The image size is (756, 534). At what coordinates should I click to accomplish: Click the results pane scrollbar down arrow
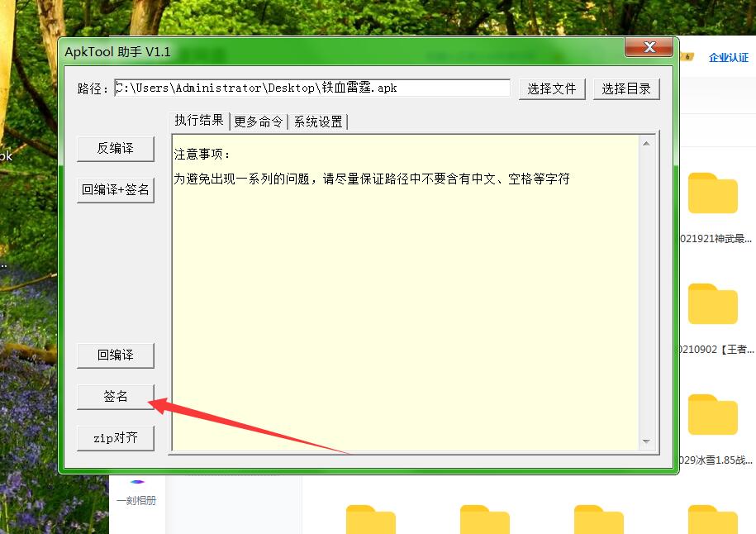646,442
